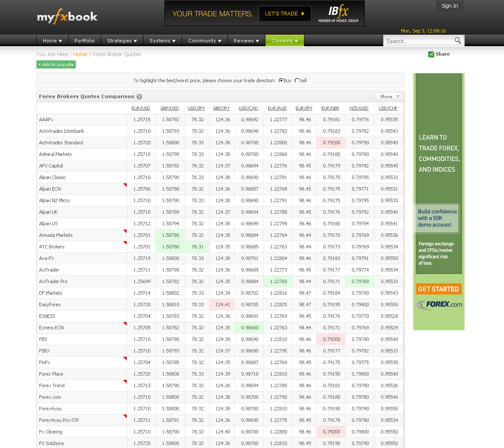Screen dimensions: 504x448
Task: Select the Buy trade direction
Action: click(x=281, y=81)
